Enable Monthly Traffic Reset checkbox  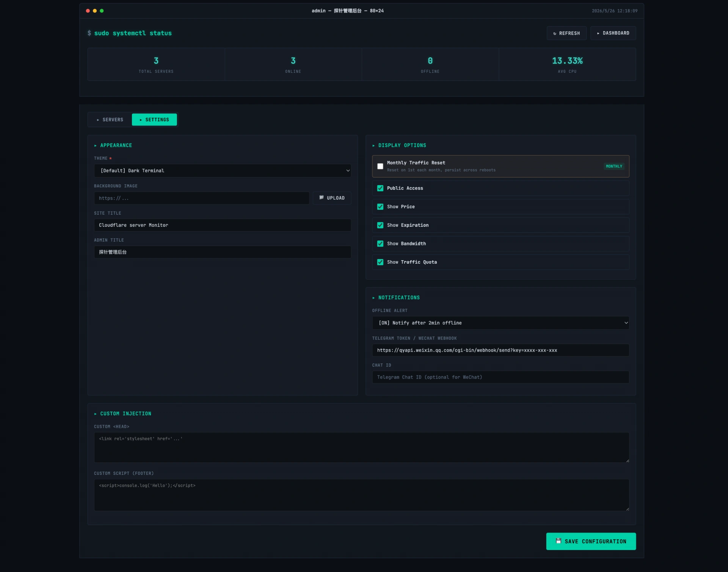pos(380,167)
